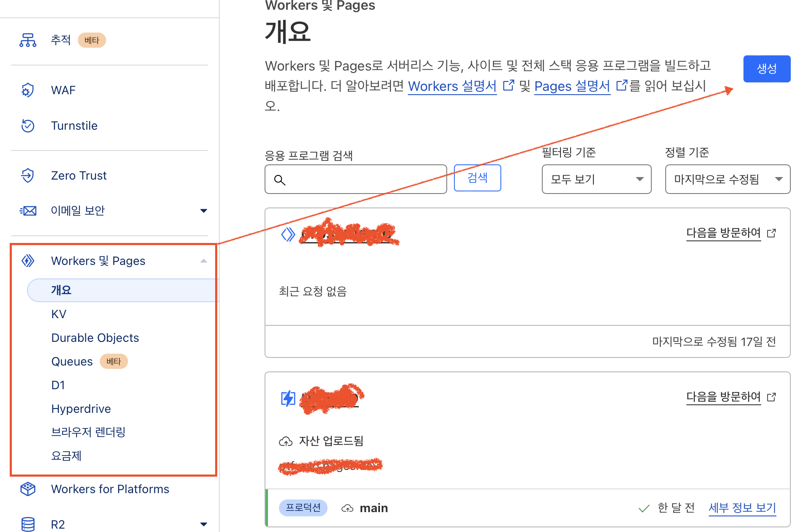Screen dimensions: 806x532
Task: Go to Turnstile in the sidebar
Action: click(x=74, y=125)
